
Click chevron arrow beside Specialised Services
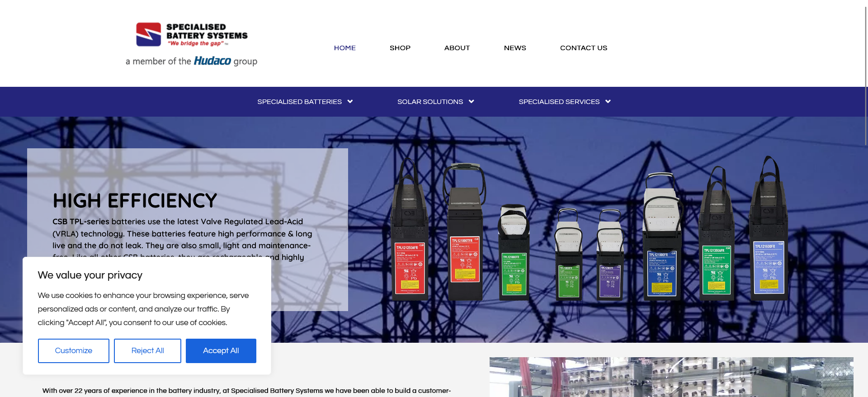point(608,102)
